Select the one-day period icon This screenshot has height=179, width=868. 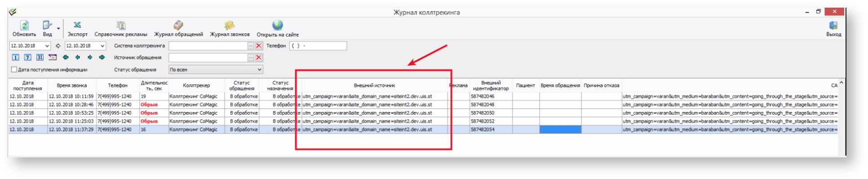[16, 58]
